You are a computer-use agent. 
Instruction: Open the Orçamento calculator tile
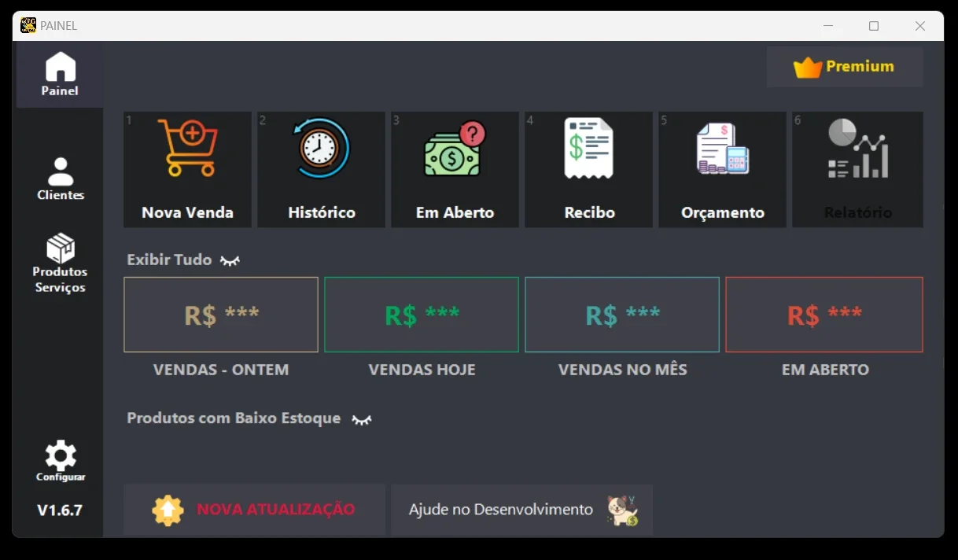coord(723,170)
